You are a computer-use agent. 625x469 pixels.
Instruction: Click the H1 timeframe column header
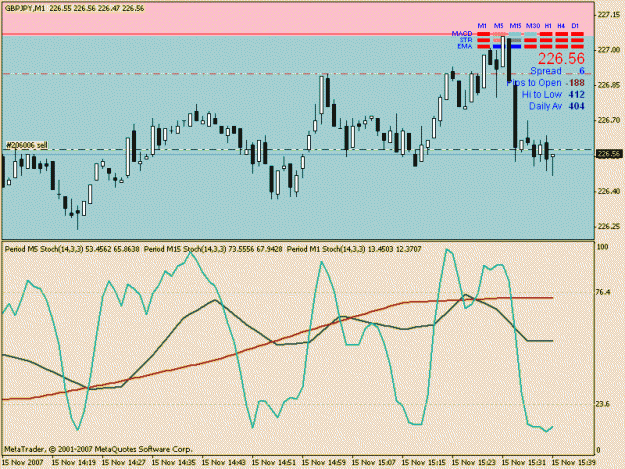[x=548, y=26]
